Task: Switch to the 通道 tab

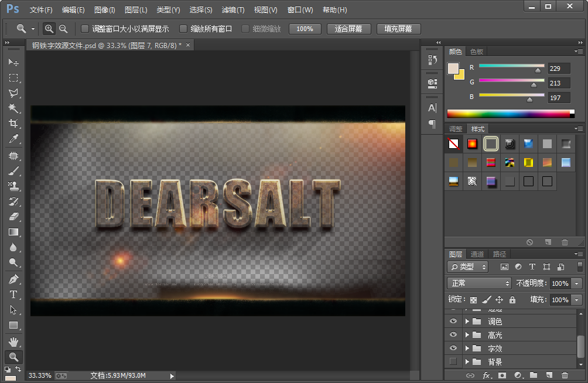Action: tap(477, 254)
